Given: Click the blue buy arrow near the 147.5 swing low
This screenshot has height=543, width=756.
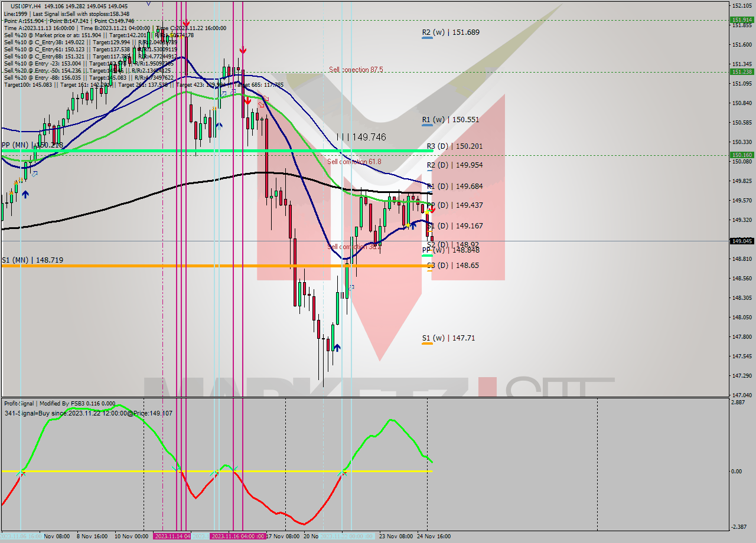Looking at the screenshot, I should (x=337, y=348).
